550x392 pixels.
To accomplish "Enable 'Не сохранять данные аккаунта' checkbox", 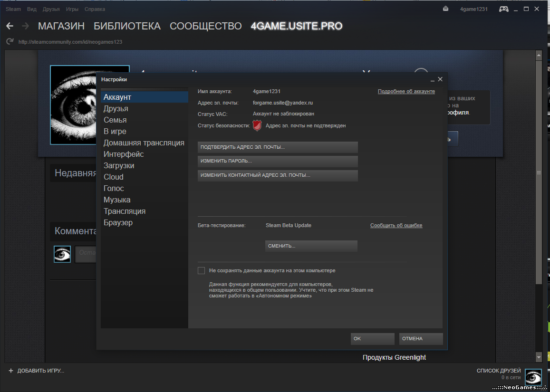I will tap(202, 271).
